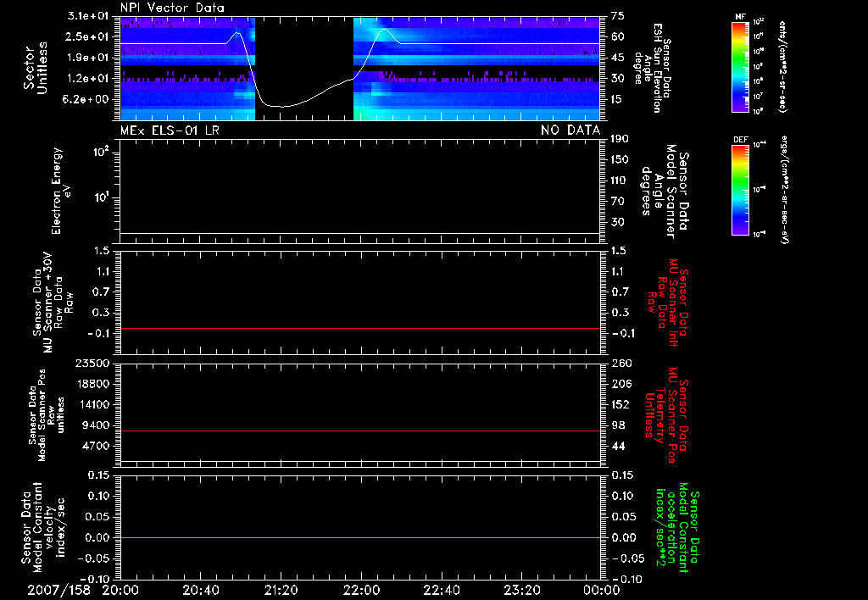Click the 18800 scanner position tick
868x600 pixels.
pyautogui.click(x=92, y=384)
